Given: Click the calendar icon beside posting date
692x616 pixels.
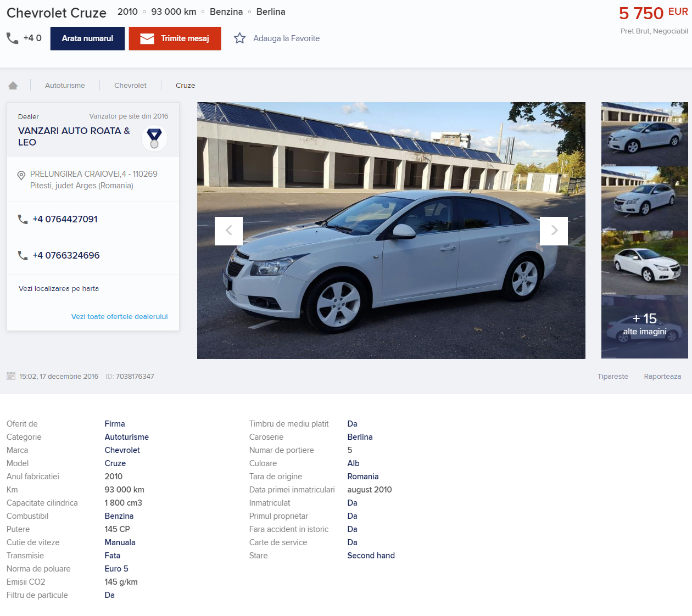Looking at the screenshot, I should [11, 376].
